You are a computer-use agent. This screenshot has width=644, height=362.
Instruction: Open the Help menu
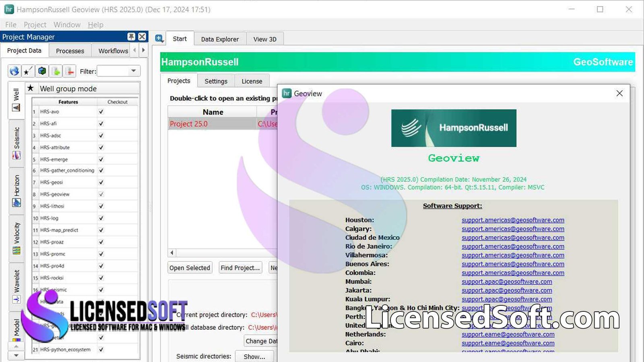95,25
